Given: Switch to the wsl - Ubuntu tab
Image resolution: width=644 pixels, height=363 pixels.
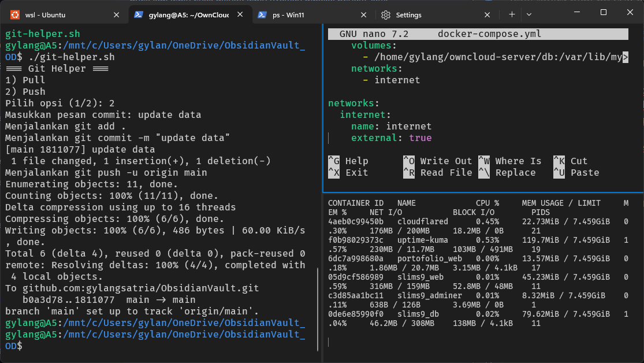Looking at the screenshot, I should (x=58, y=14).
